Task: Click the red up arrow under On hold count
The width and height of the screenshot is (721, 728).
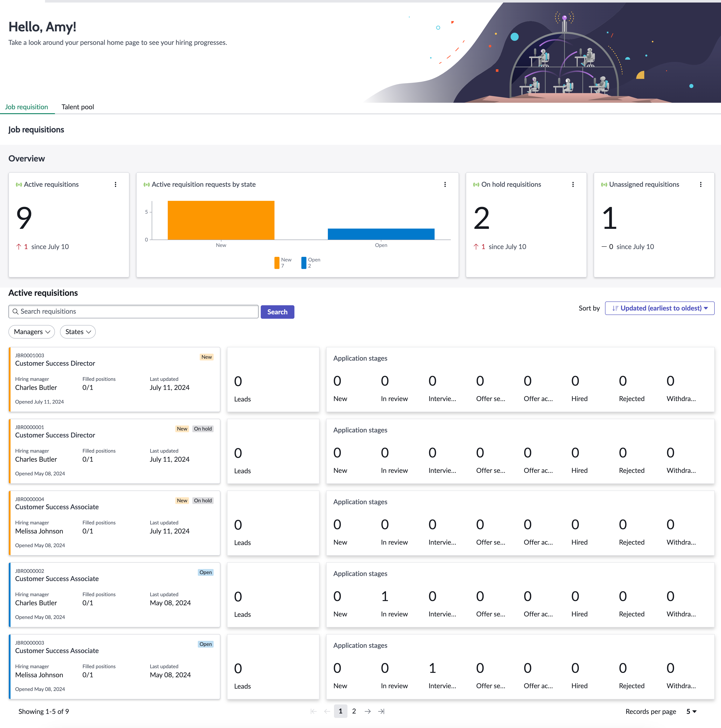Action: 476,247
